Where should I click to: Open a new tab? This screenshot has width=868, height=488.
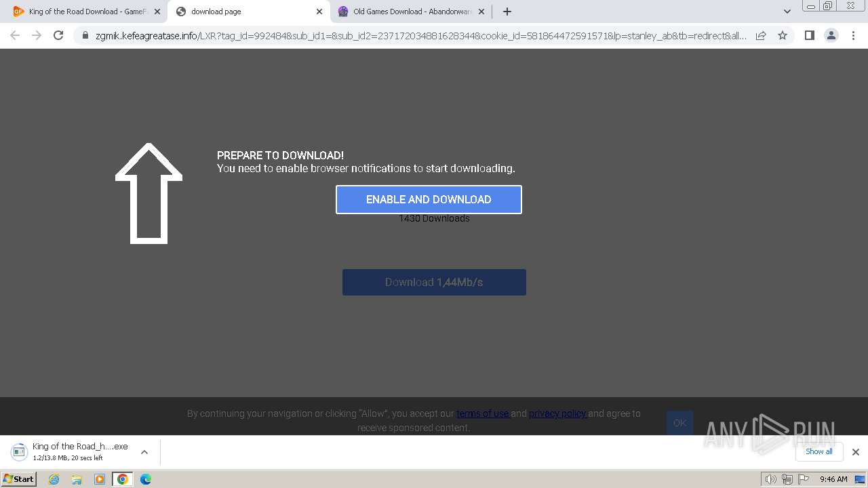click(507, 12)
